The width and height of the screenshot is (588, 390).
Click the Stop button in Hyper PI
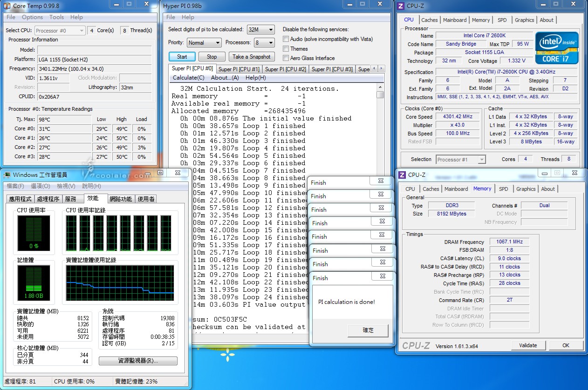tap(212, 57)
